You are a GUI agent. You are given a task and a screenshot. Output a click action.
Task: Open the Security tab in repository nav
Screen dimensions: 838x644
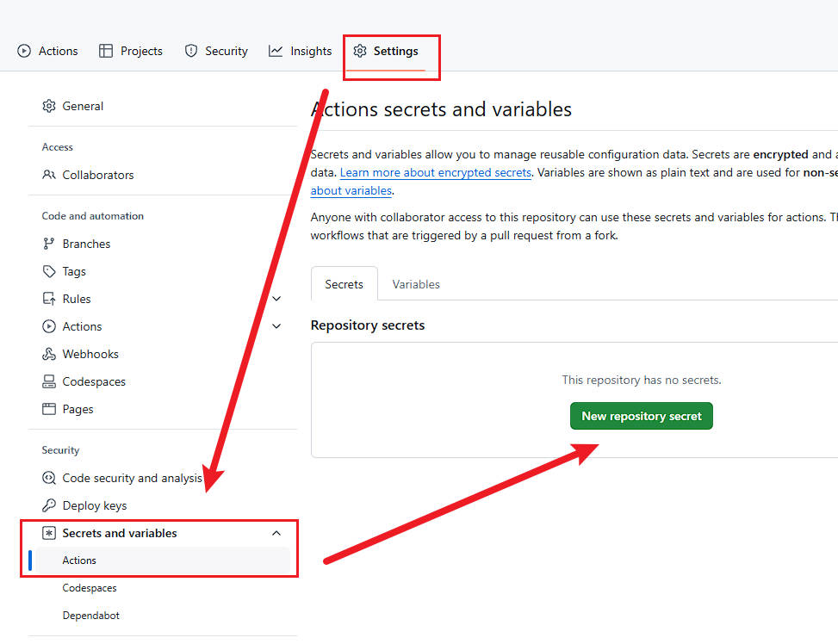(x=216, y=51)
